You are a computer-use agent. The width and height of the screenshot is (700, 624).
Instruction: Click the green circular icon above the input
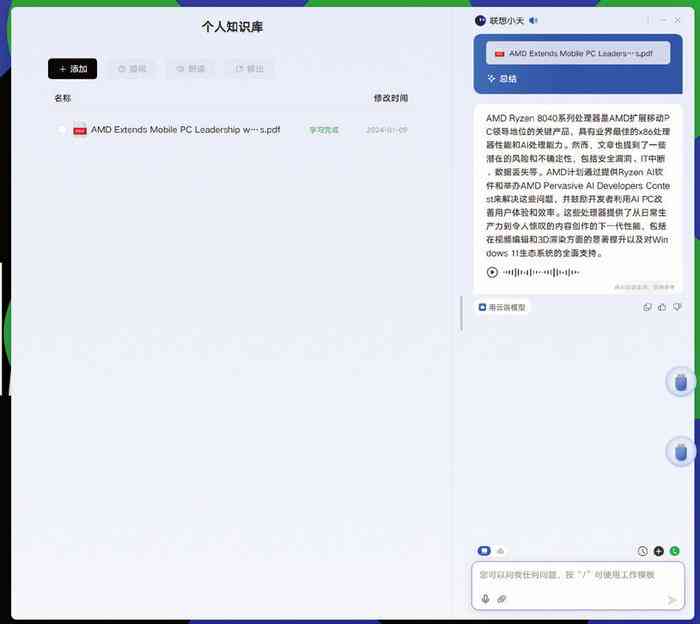tap(675, 551)
